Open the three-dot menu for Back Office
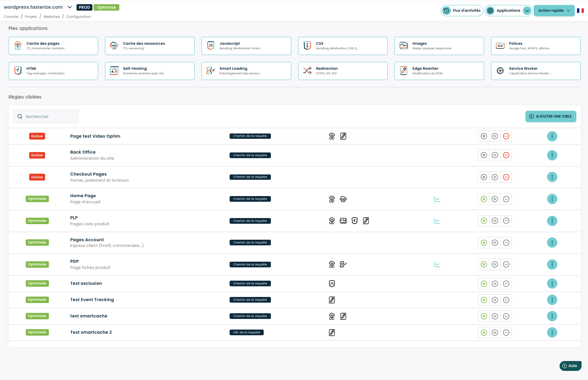 tap(552, 155)
